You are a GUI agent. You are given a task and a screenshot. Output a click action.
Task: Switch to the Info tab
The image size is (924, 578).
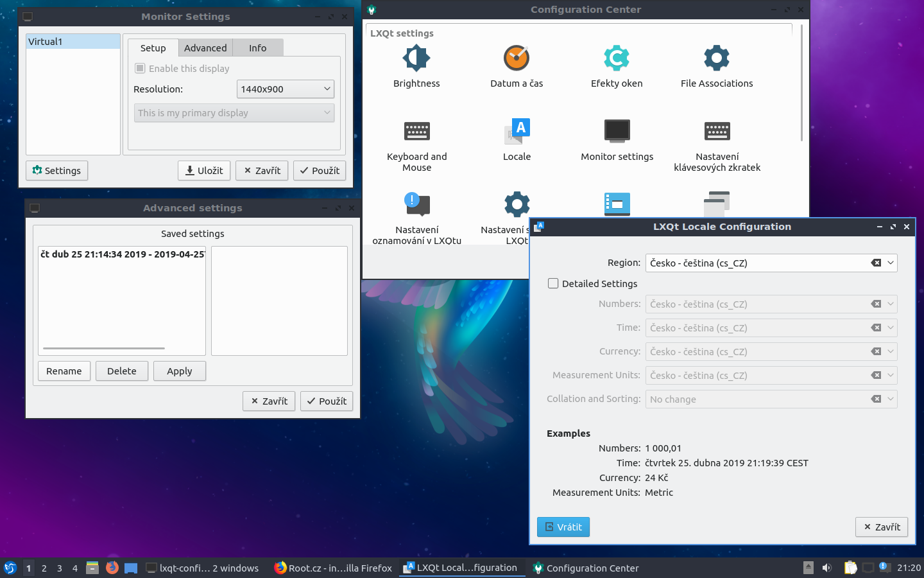[257, 48]
